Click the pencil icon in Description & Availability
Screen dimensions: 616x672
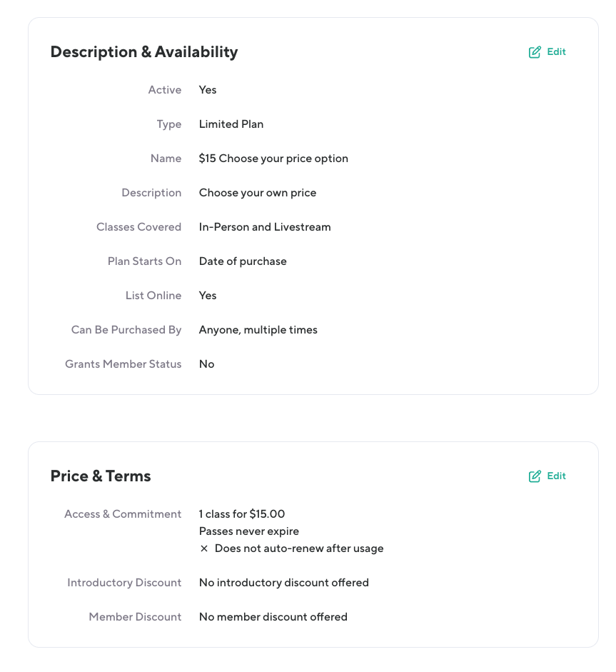[535, 52]
